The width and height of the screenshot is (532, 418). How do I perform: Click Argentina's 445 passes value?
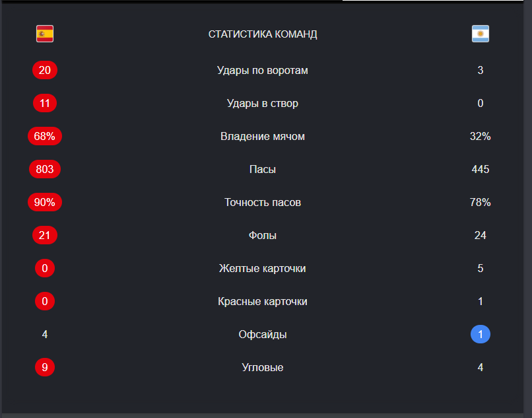(x=480, y=169)
